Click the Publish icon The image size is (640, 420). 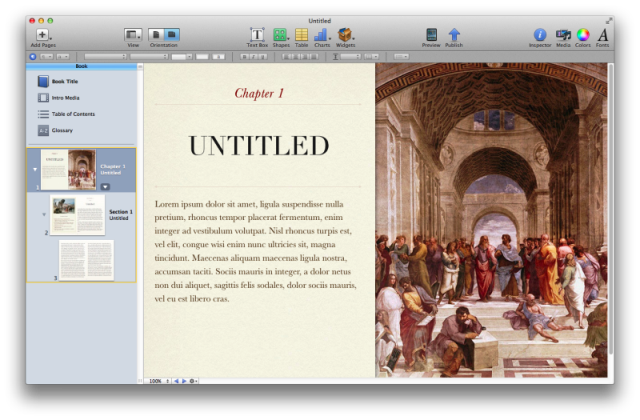(x=454, y=35)
